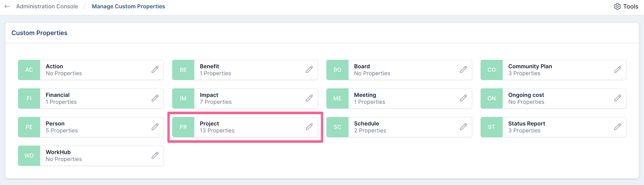Go to Administration Console breadcrumb
Screen dimensions: 644x185
point(47,6)
